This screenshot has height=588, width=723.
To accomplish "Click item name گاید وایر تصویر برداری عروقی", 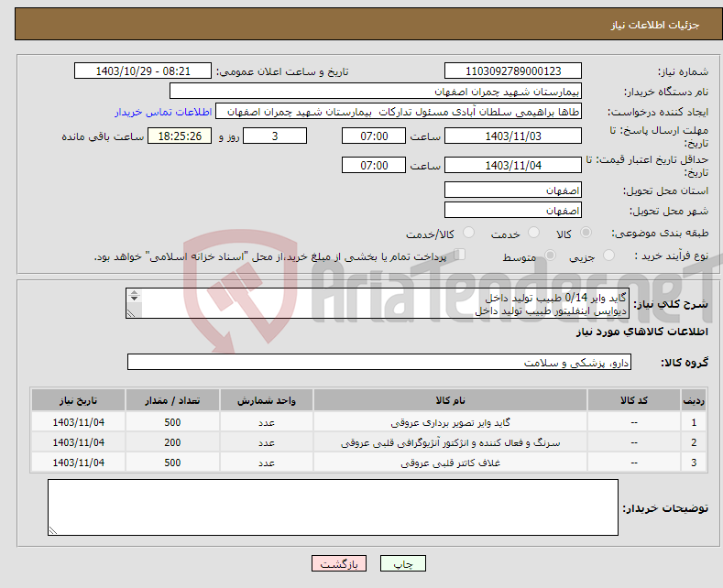I will [450, 422].
